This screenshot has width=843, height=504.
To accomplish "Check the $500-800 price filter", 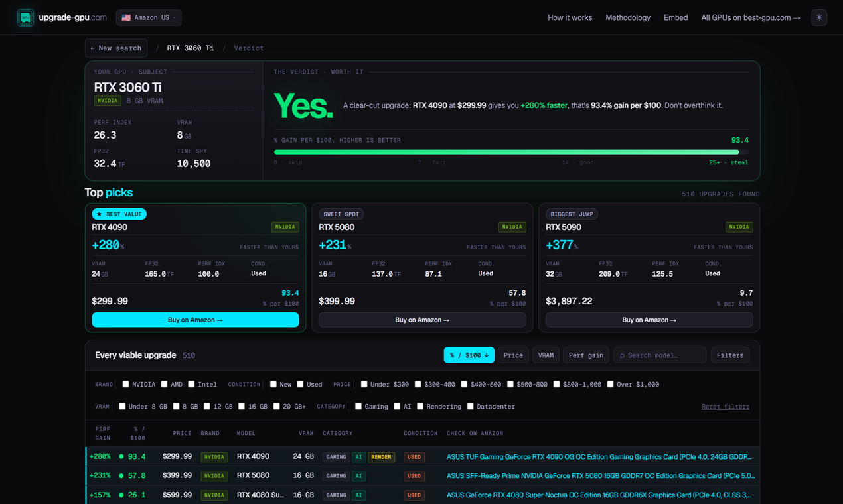I will pyautogui.click(x=510, y=384).
